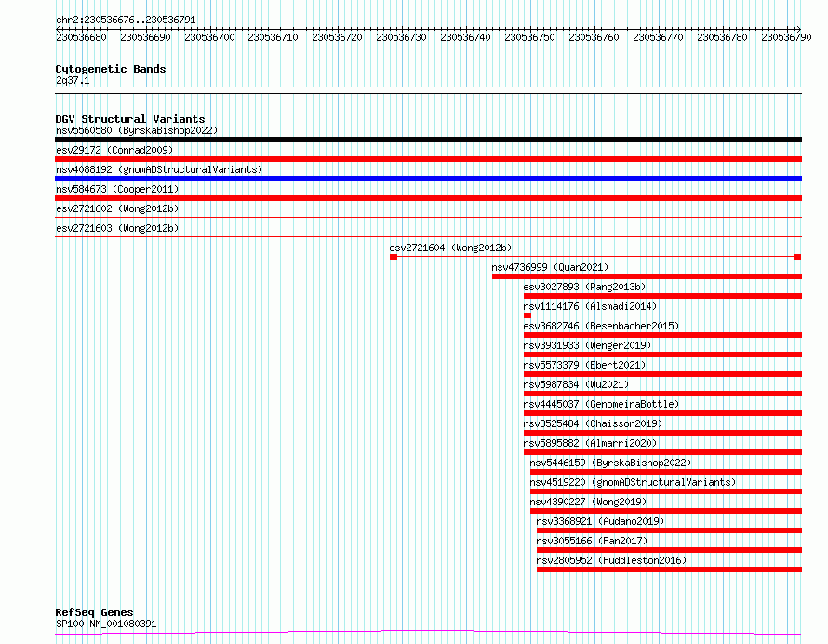Select the black nsv5560580 variant bar

click(x=428, y=140)
